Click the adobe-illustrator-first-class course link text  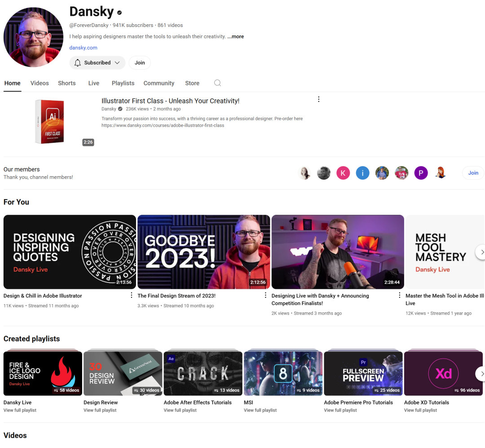tap(163, 125)
